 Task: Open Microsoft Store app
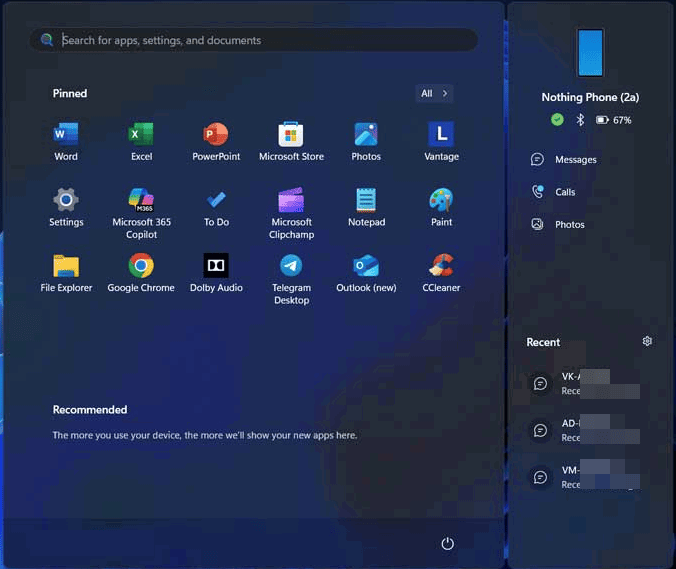coord(291,142)
